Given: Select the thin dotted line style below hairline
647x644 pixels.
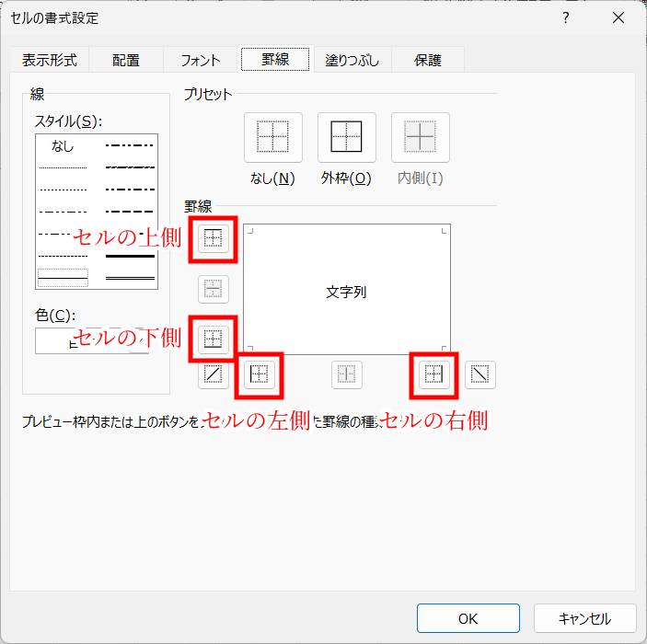Looking at the screenshot, I should pyautogui.click(x=63, y=190).
